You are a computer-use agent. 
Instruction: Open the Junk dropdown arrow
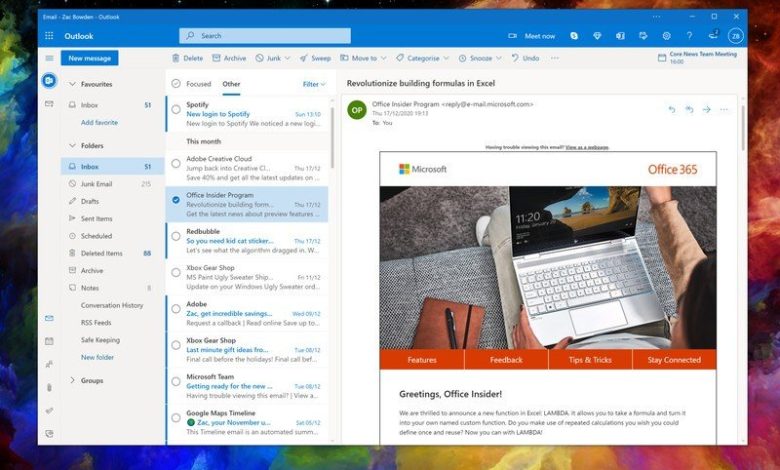pyautogui.click(x=288, y=58)
